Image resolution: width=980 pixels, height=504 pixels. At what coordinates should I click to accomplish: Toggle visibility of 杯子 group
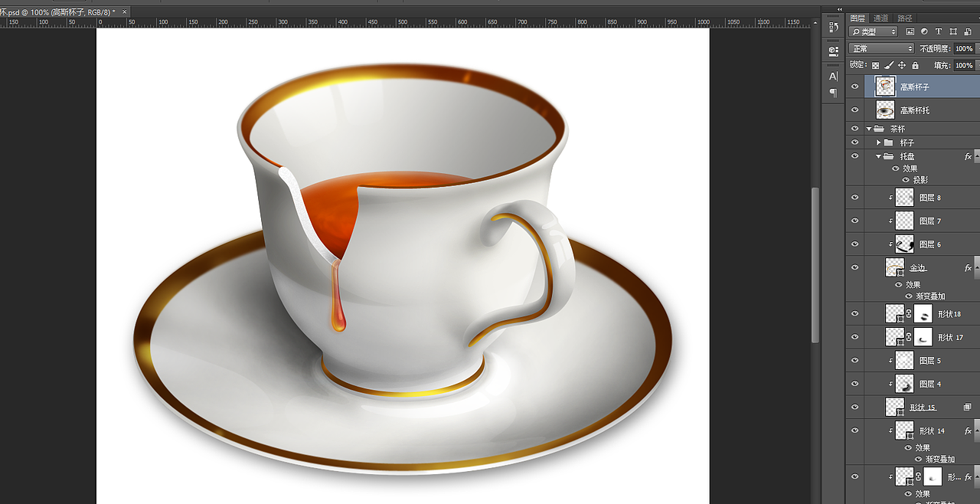[x=855, y=142]
